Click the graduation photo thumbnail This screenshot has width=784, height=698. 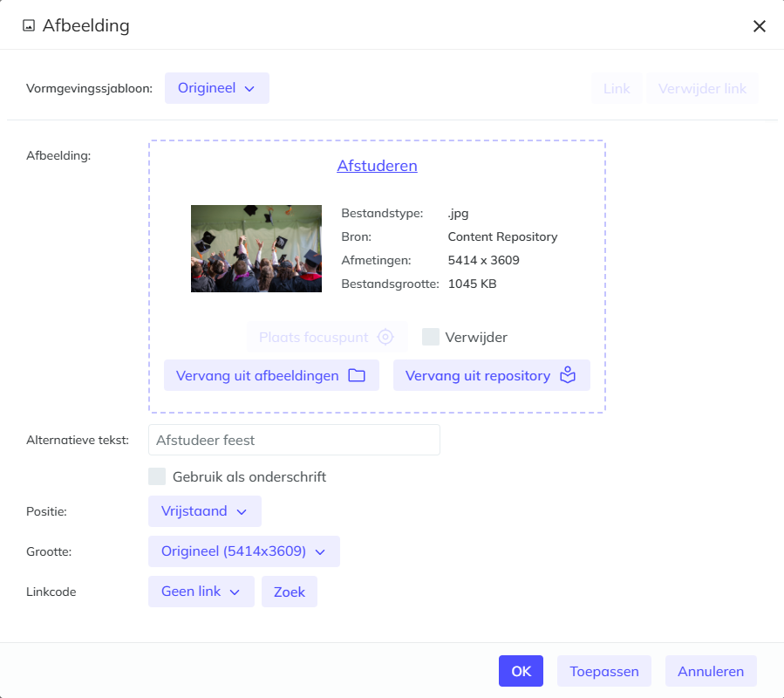click(x=256, y=249)
